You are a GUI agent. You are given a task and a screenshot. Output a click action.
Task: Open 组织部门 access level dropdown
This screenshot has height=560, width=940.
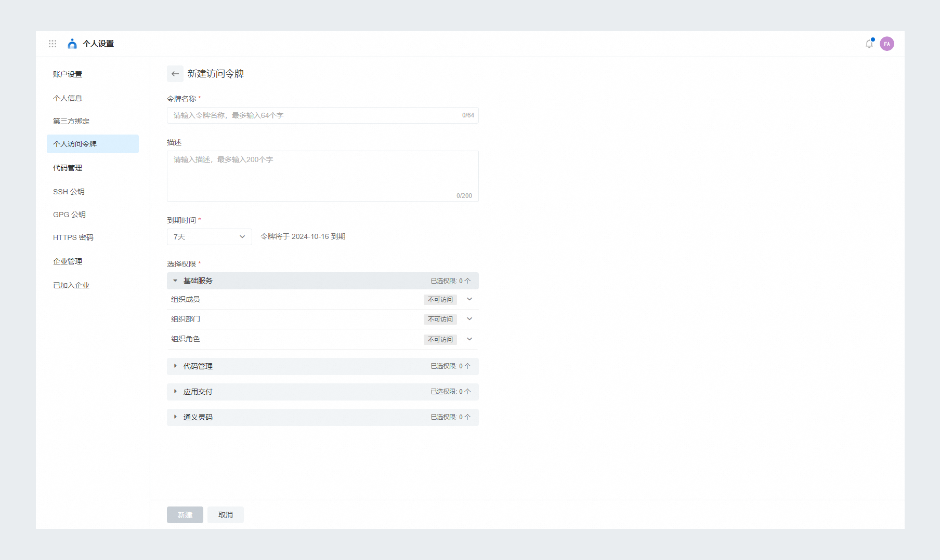pos(469,319)
